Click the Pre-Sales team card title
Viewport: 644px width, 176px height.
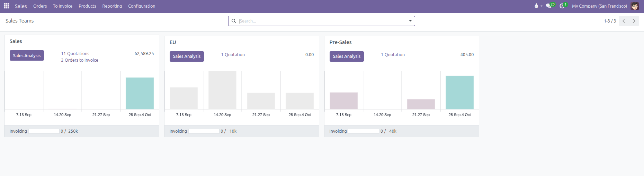pos(340,42)
